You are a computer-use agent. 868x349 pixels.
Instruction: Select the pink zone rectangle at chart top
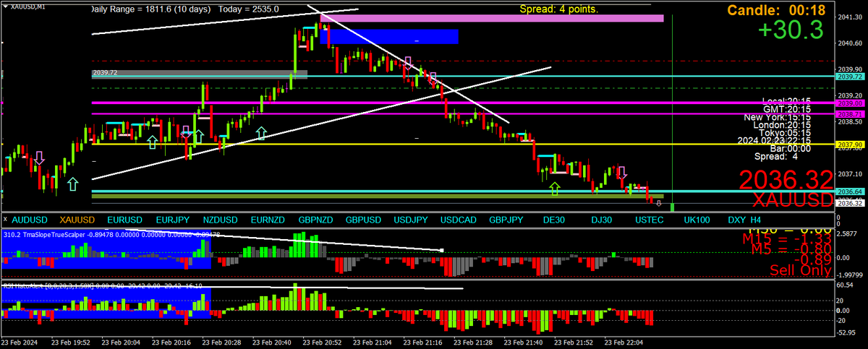pos(492,17)
